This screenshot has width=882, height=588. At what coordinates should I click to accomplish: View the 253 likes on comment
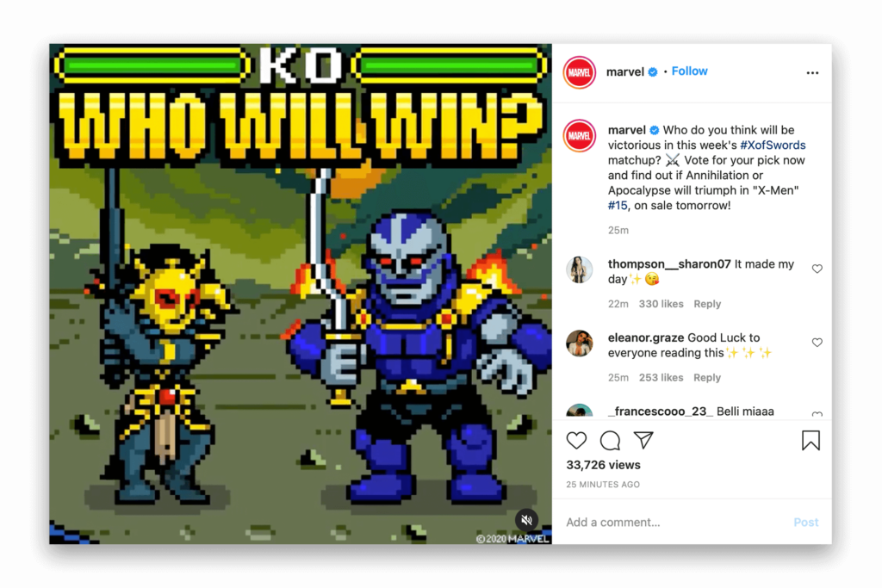pos(661,378)
